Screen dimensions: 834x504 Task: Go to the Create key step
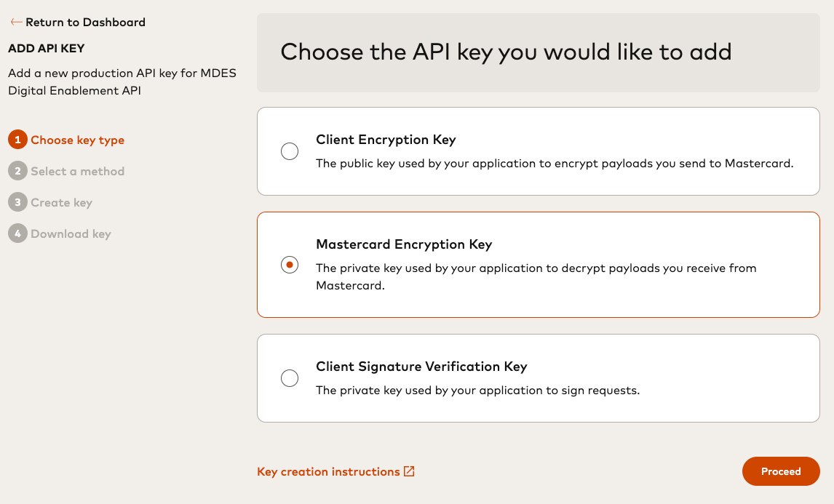pos(61,202)
